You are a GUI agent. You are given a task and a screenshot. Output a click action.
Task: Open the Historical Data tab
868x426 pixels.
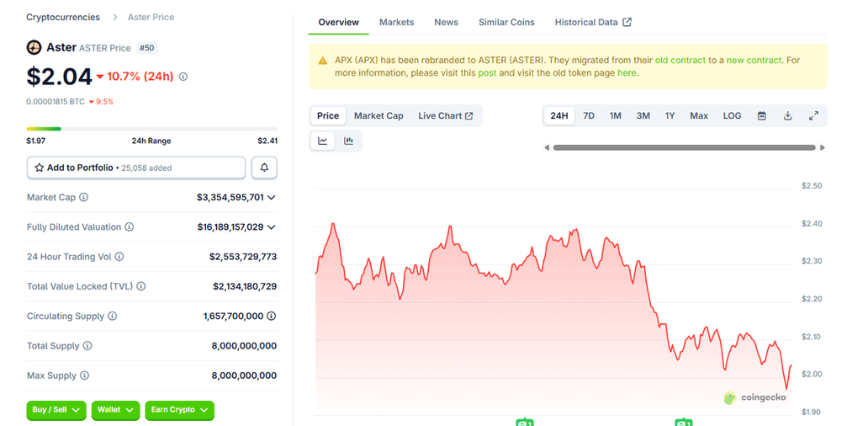click(x=593, y=22)
